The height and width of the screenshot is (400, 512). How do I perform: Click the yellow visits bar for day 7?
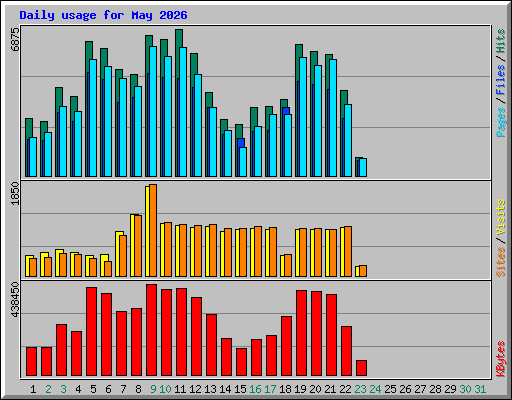coord(118,254)
